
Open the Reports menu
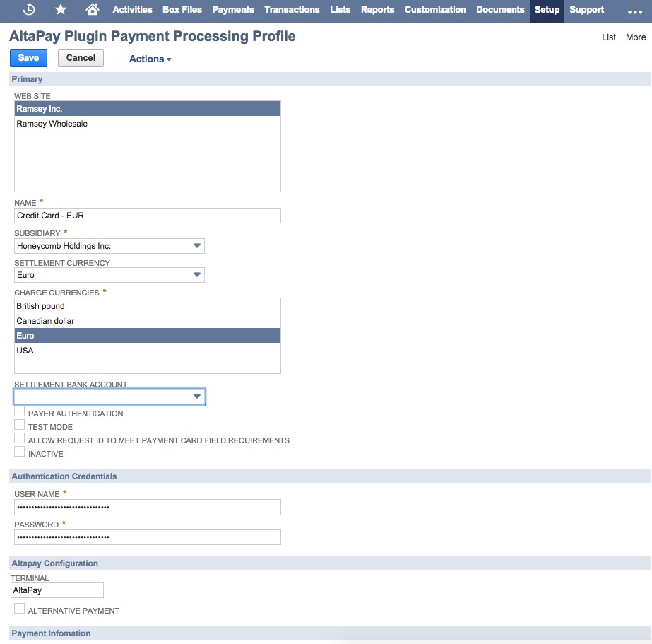377,10
